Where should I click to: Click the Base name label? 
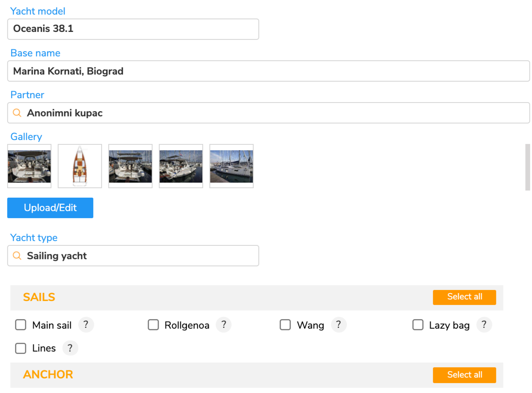(36, 53)
